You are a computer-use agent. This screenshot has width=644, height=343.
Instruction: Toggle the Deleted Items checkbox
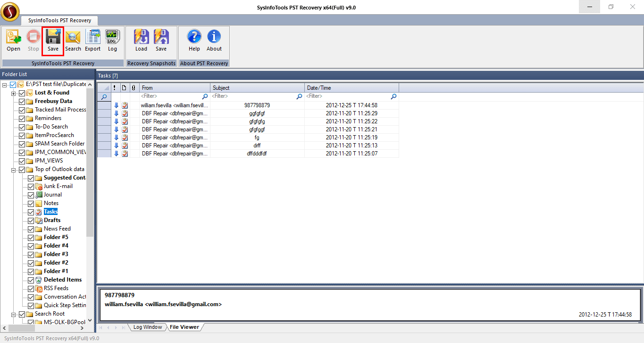click(31, 280)
